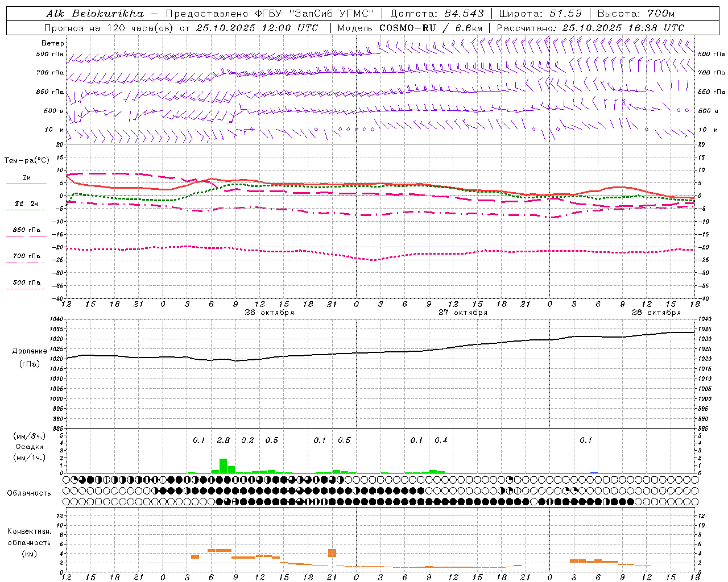Click the Осадки panel label
This screenshot has height=582, width=728.
point(29,447)
